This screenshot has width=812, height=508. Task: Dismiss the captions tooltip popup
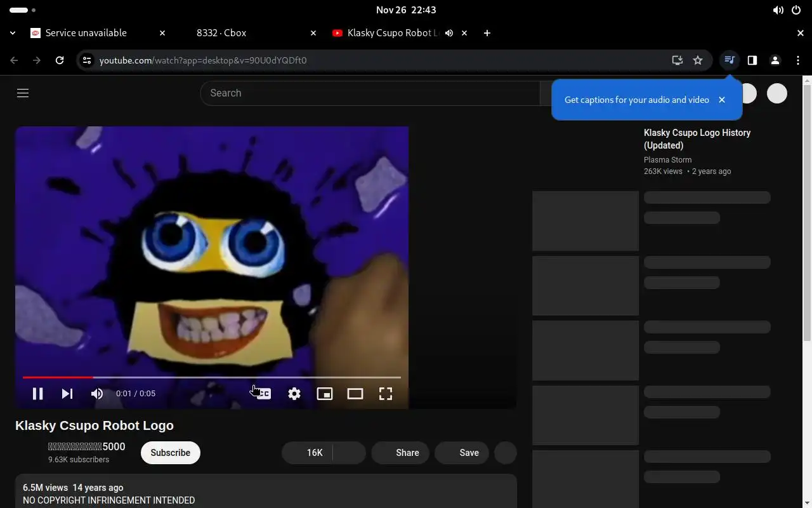(722, 100)
